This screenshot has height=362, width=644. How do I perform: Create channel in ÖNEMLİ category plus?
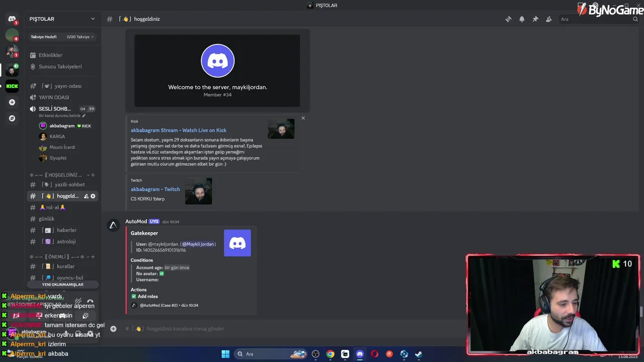tap(93, 256)
